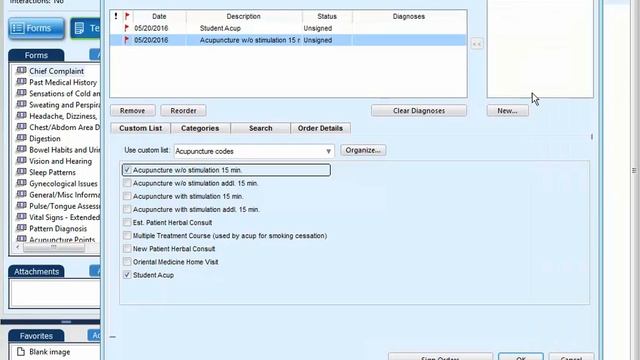Viewport: 640px width, 360px height.
Task: Click the form icon beside Digestion
Action: pos(21,138)
